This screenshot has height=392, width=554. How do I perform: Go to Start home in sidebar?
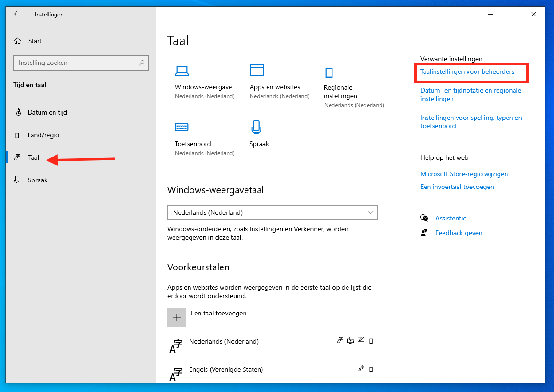click(34, 41)
